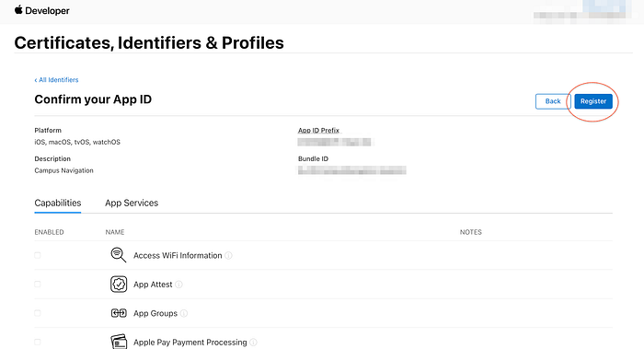Switch to the Capabilities tab
Image resolution: width=644 pixels, height=349 pixels.
point(58,204)
